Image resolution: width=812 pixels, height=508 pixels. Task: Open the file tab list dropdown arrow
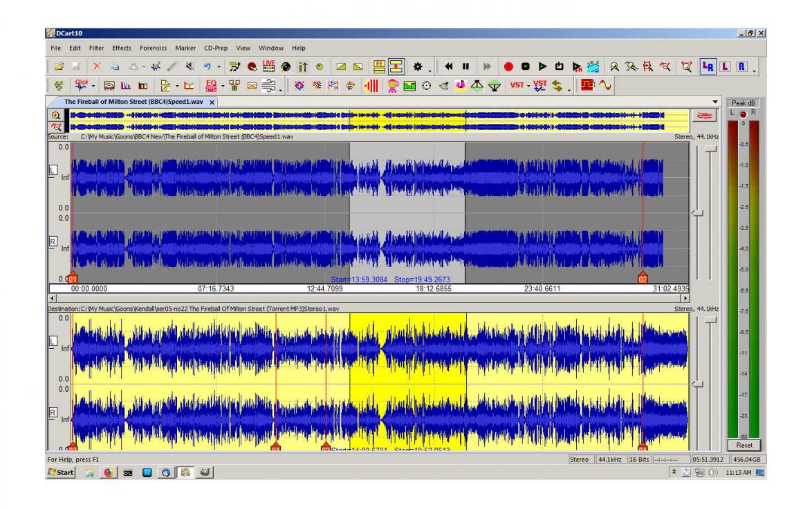point(715,102)
